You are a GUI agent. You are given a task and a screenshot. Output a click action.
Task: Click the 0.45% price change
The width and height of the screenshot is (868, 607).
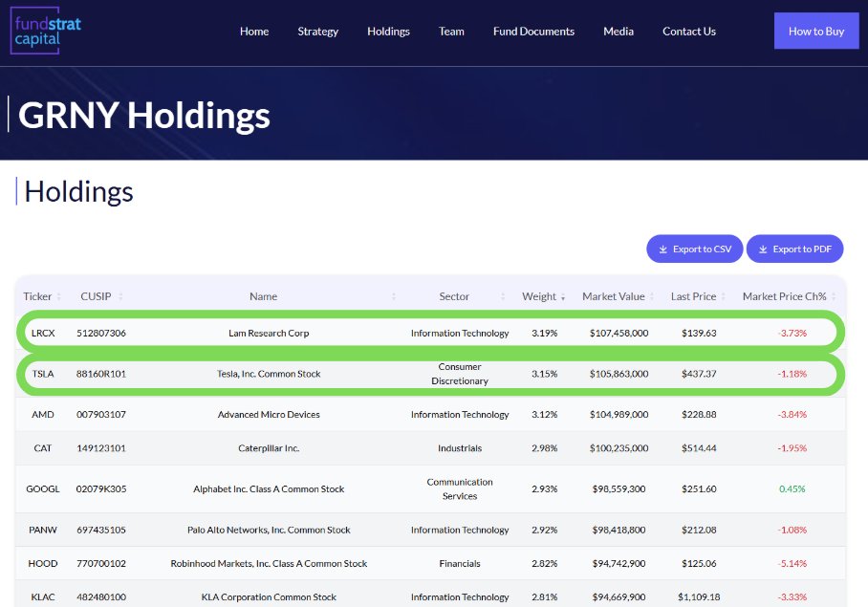(x=792, y=489)
